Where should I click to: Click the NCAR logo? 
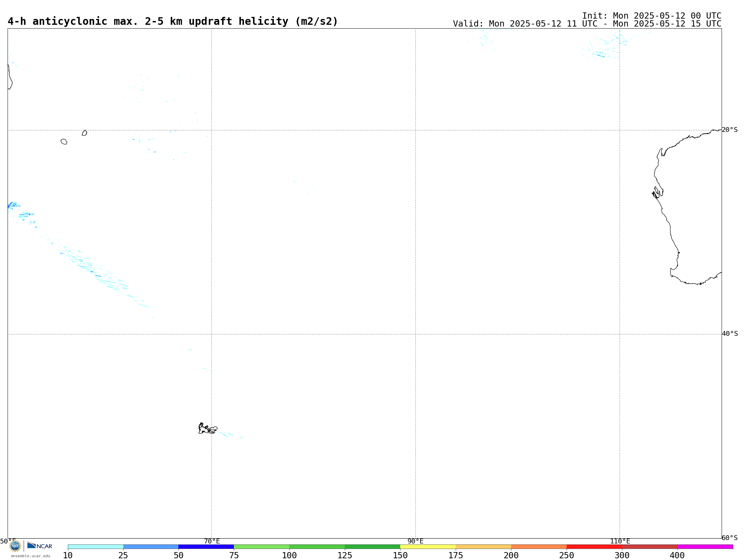click(40, 546)
